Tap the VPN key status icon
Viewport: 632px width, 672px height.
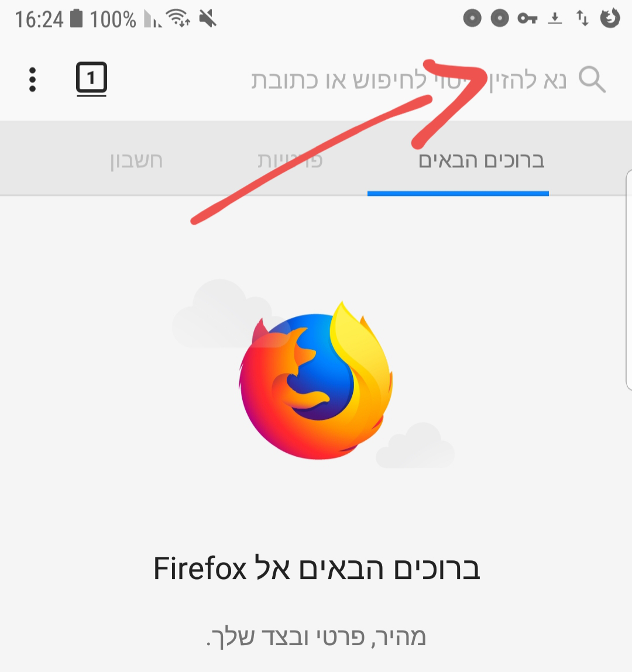(x=527, y=19)
